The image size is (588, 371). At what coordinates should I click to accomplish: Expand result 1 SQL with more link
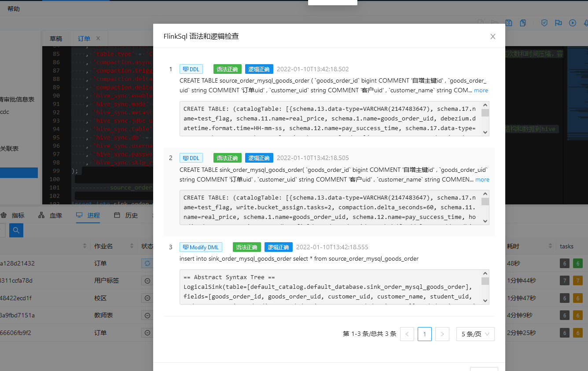coord(481,90)
